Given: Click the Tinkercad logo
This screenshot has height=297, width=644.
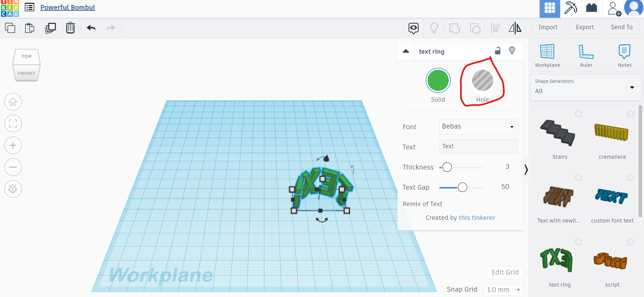Looking at the screenshot, I should tap(10, 8).
